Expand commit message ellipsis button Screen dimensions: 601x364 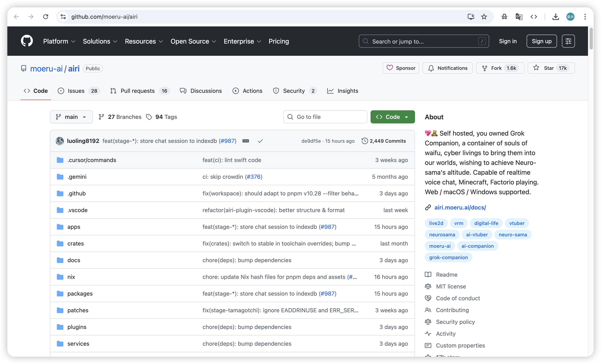246,141
